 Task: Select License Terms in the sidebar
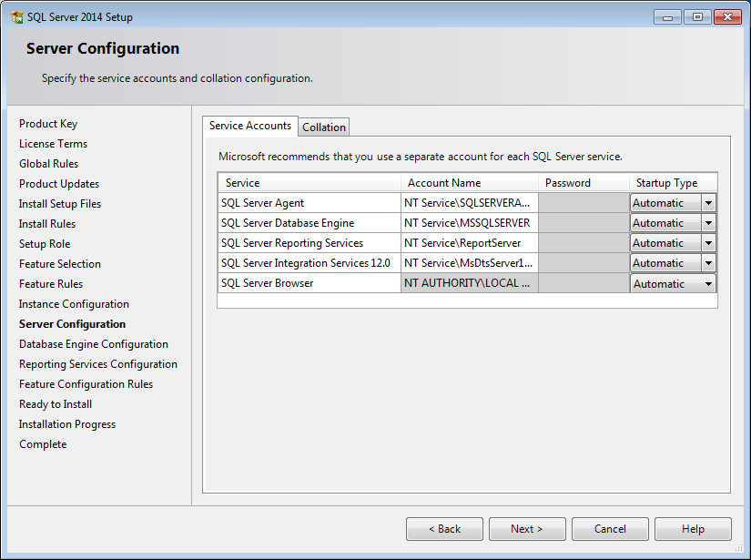tap(52, 143)
